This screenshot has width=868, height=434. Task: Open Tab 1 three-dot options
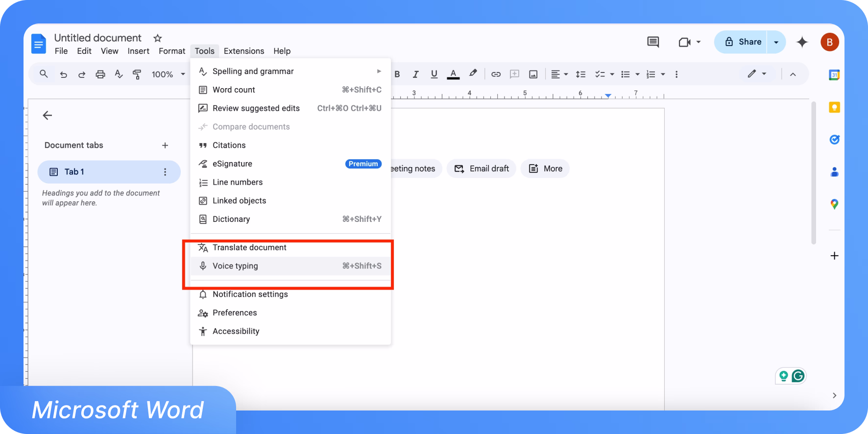165,172
